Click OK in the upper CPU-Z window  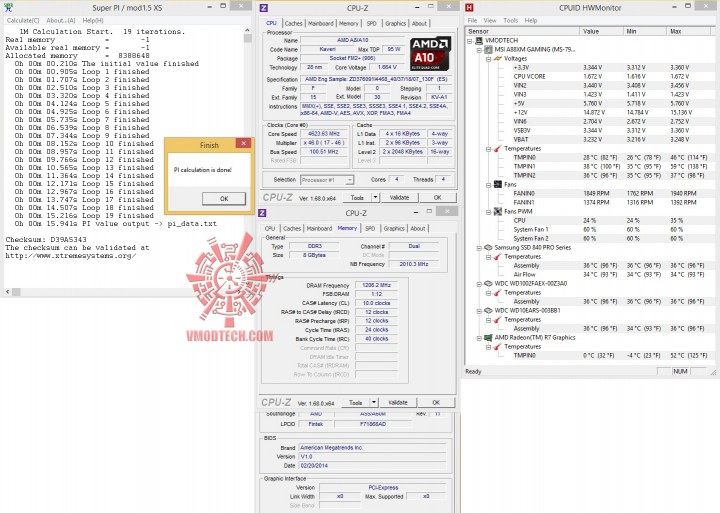[x=437, y=197]
